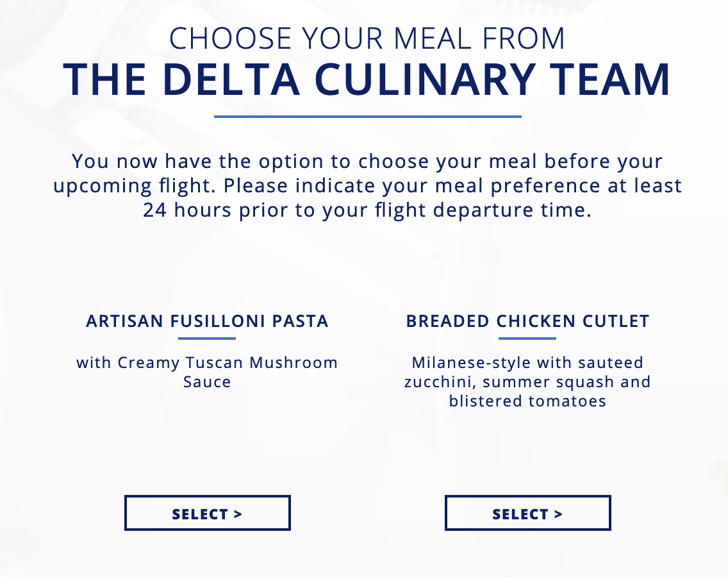Click the blue underline beneath the chicken heading
Image resolution: width=728 pixels, height=577 pixels.
tap(527, 339)
